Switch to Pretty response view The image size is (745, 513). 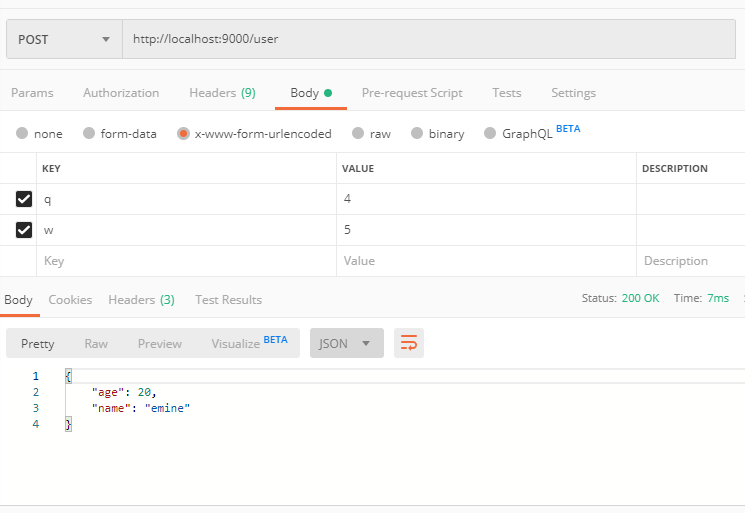(x=38, y=343)
